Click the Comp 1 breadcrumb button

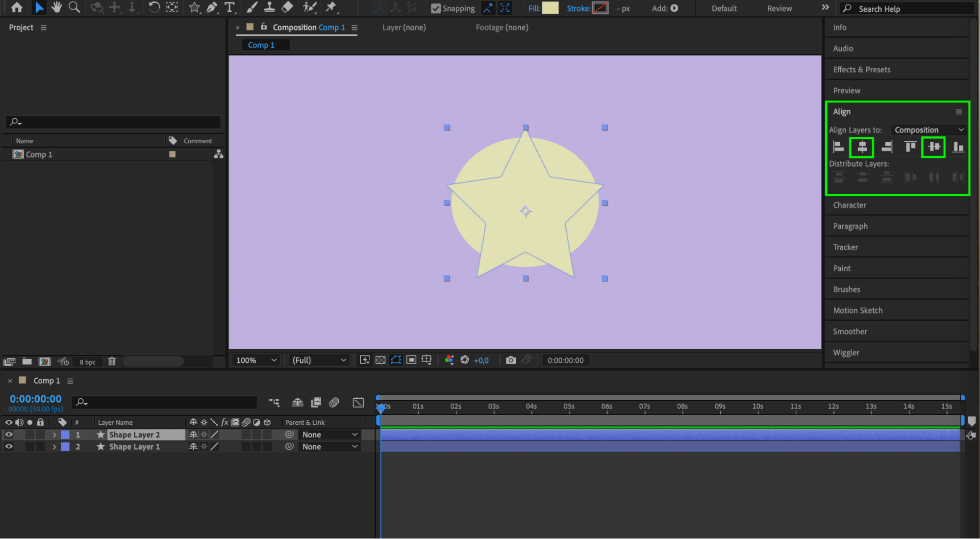pyautogui.click(x=261, y=45)
